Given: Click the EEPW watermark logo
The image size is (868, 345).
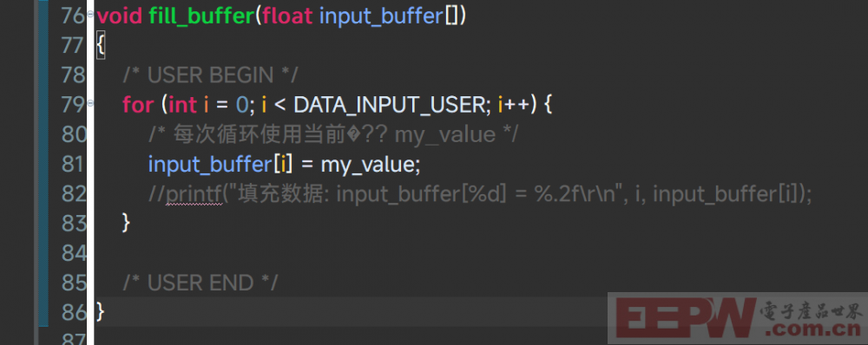Looking at the screenshot, I should (686, 320).
